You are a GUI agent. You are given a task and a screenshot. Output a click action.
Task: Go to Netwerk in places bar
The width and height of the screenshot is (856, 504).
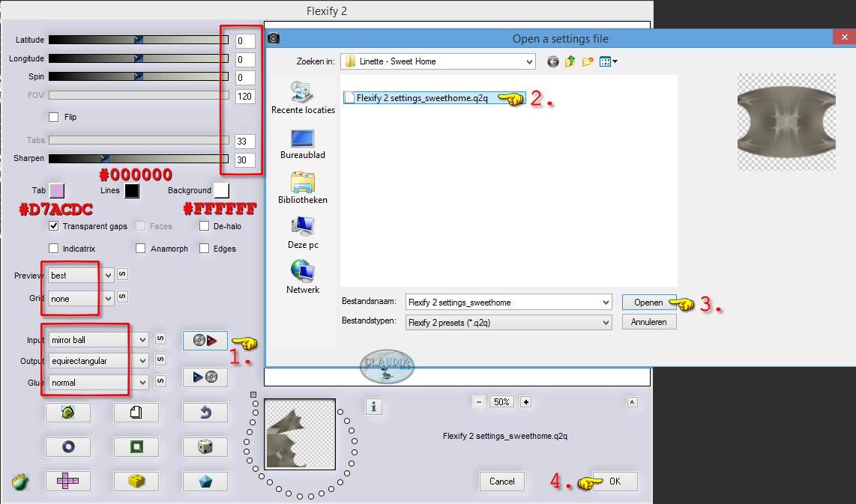303,278
